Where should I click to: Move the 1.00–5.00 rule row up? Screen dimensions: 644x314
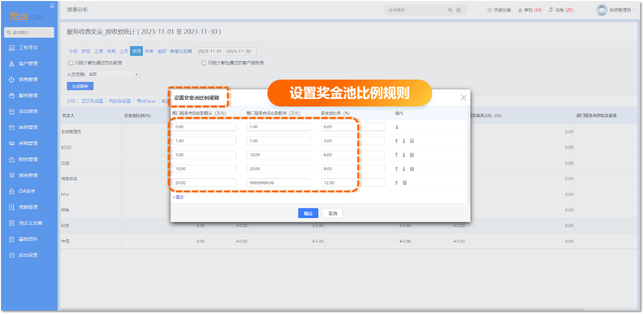pos(396,141)
